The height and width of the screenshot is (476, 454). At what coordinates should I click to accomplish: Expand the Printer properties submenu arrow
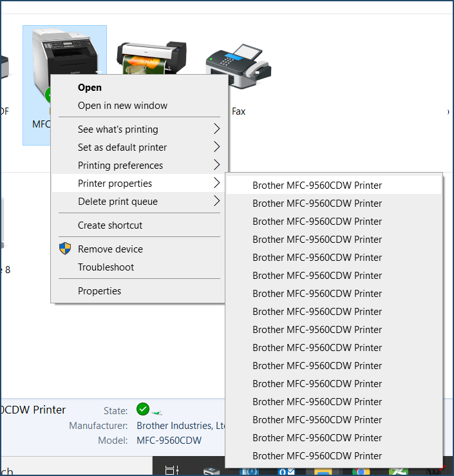(216, 183)
